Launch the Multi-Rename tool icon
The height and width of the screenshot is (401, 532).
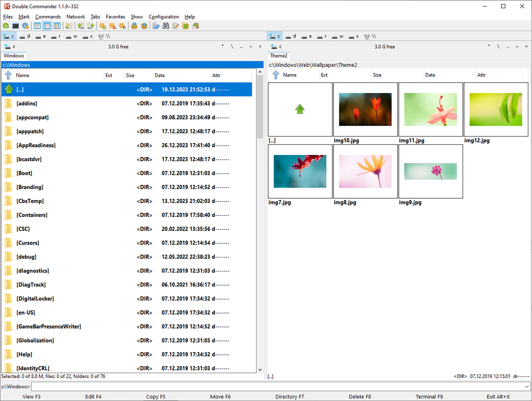point(175,26)
